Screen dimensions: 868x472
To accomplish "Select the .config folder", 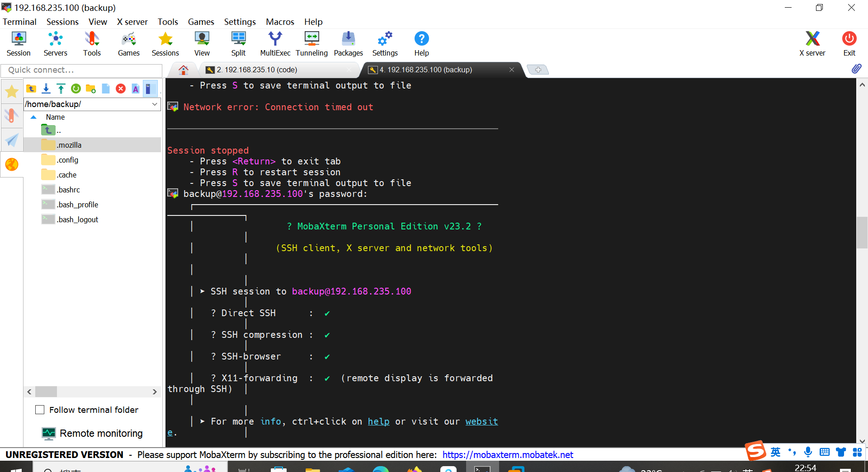I will 92,160.
